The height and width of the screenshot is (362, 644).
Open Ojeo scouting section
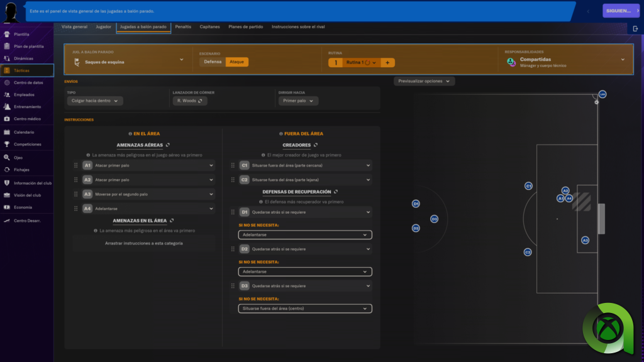point(18,158)
